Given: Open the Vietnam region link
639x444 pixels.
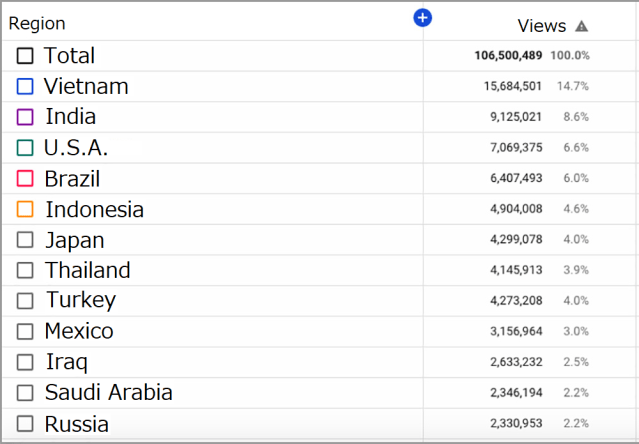Looking at the screenshot, I should (86, 87).
